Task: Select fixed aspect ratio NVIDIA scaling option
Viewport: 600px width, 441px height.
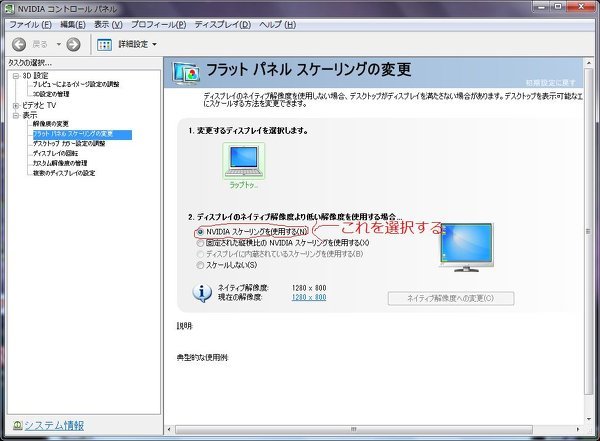Action: [200, 242]
